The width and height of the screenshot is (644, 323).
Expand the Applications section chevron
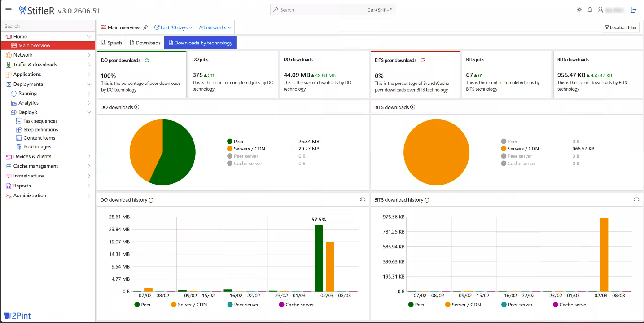pos(89,74)
